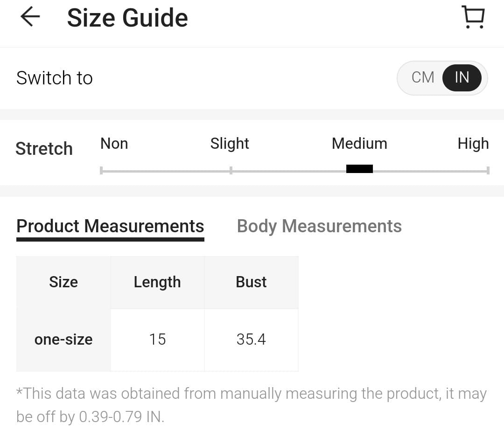
Task: Click the Bust column header
Action: 251,282
